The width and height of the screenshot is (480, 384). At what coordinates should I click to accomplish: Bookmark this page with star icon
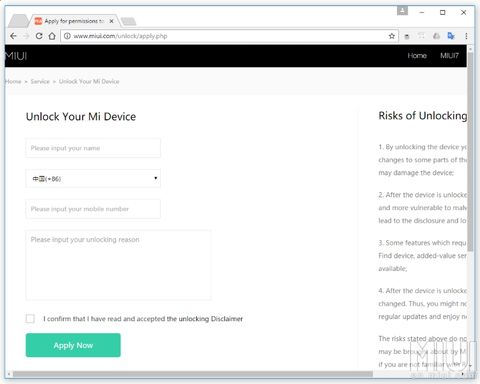click(392, 36)
